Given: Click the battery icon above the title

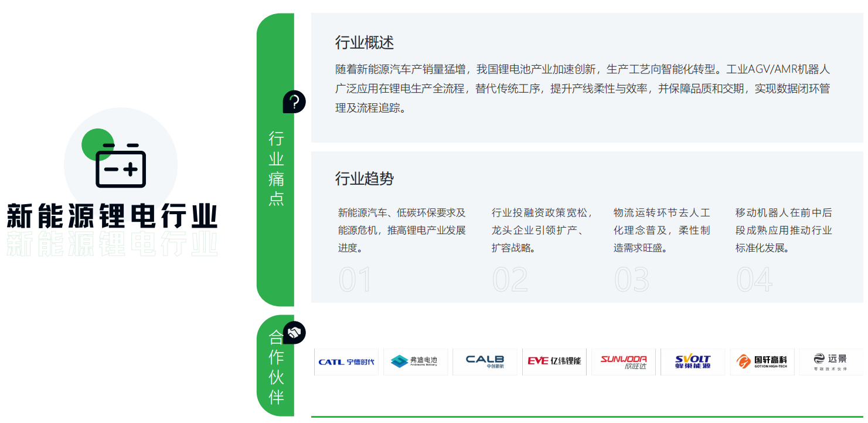Looking at the screenshot, I should point(121,165).
